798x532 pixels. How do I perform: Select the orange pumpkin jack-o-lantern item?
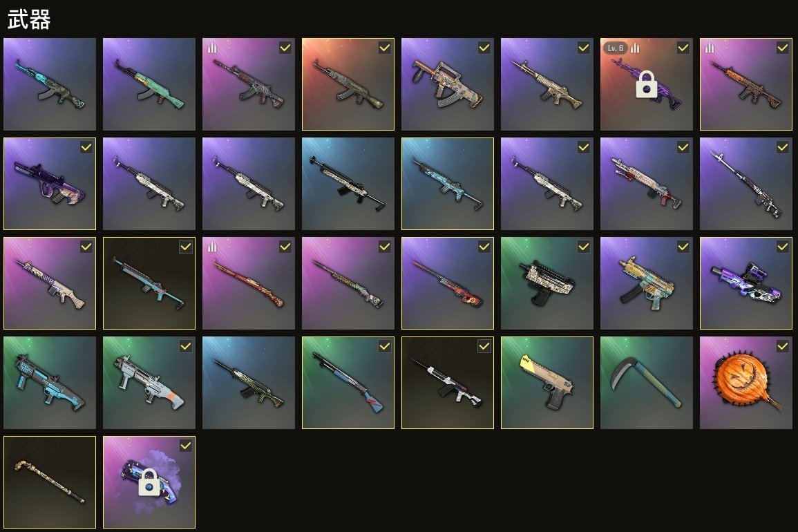click(745, 382)
